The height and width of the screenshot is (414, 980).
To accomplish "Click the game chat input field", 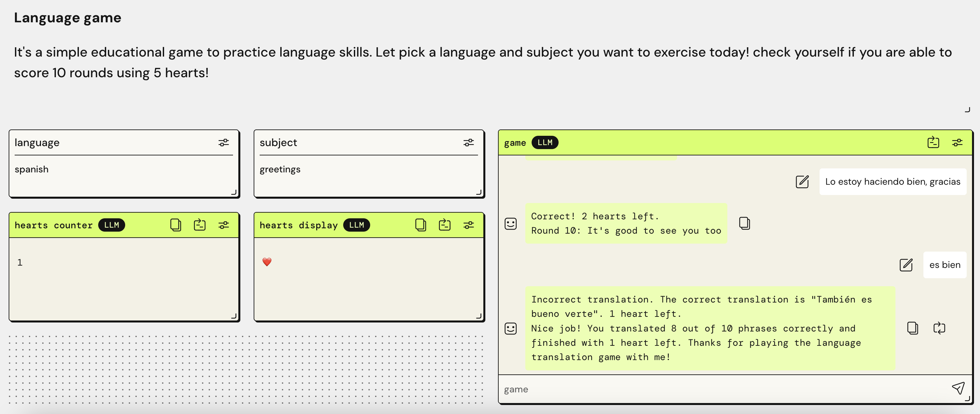I will point(723,389).
